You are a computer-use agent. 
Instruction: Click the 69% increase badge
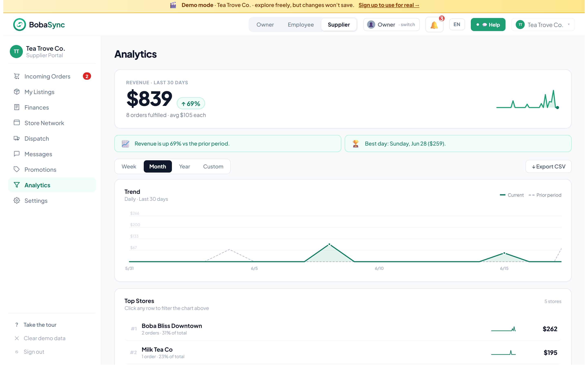coord(191,103)
